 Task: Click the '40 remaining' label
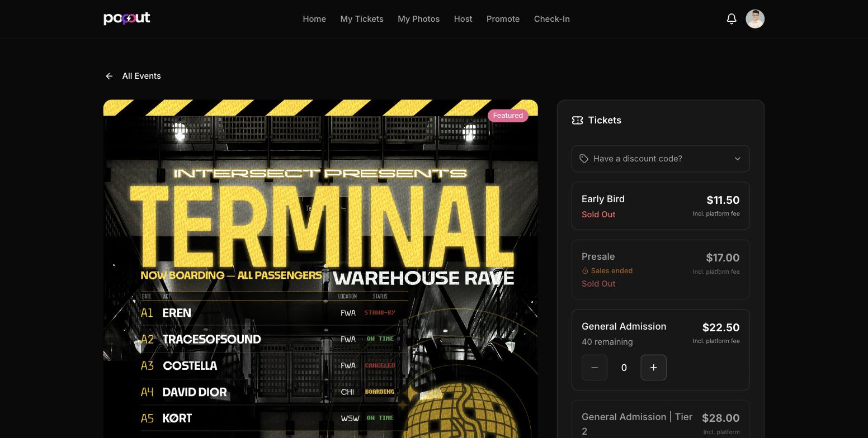pos(607,342)
